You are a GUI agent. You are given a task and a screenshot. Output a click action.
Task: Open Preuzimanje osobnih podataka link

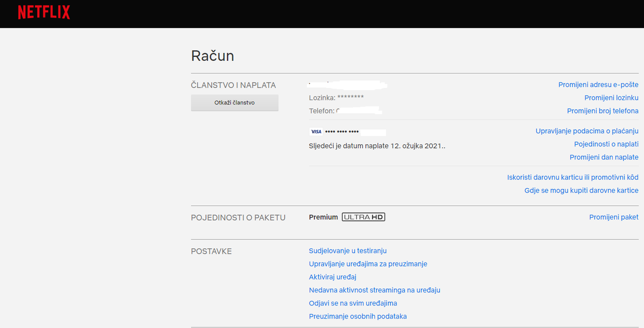click(x=358, y=316)
